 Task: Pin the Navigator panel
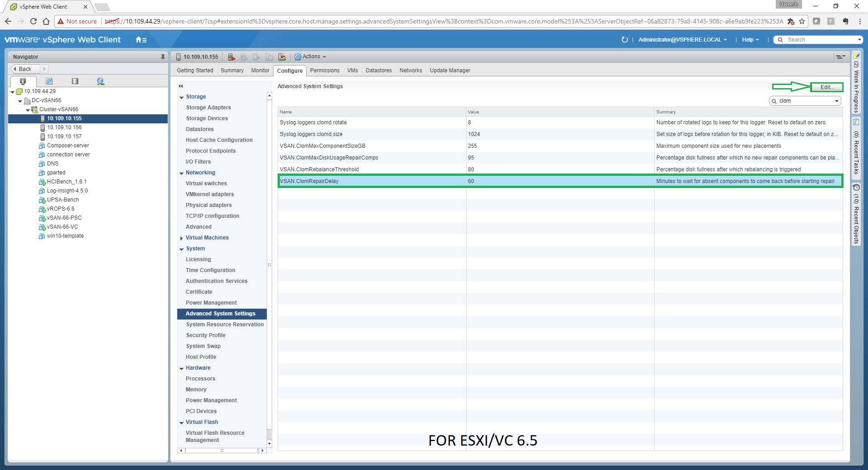(163, 57)
